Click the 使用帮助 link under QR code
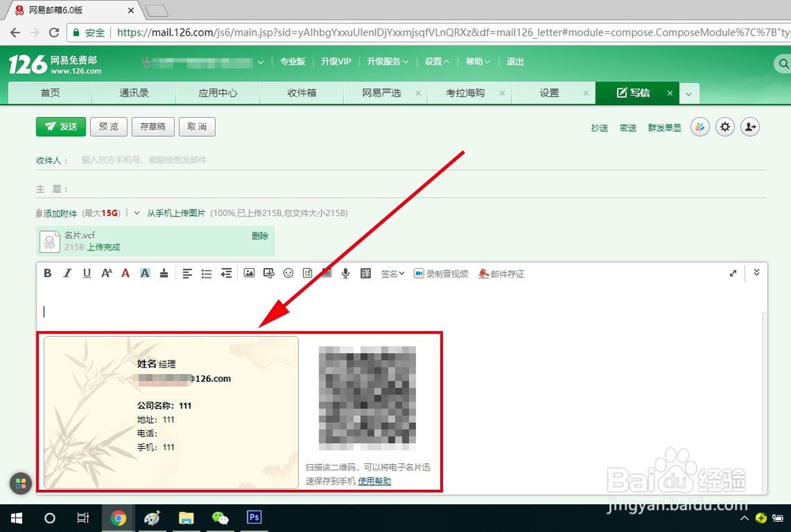The image size is (791, 532). pyautogui.click(x=374, y=481)
